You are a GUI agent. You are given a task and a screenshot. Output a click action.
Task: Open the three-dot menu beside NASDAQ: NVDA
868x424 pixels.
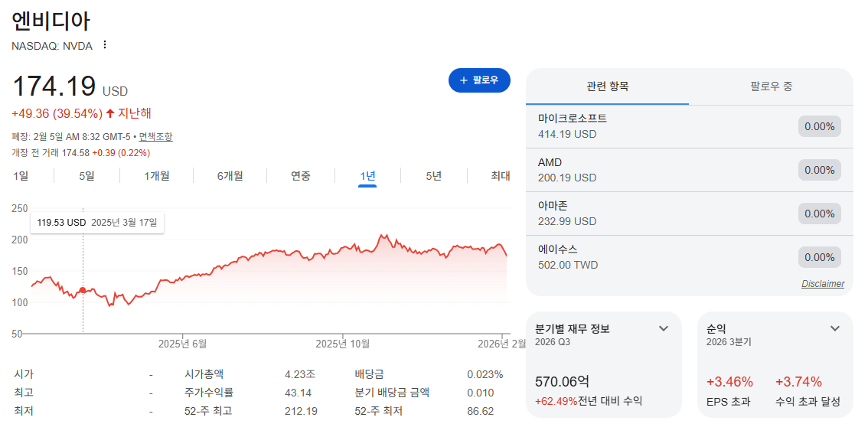(x=105, y=45)
